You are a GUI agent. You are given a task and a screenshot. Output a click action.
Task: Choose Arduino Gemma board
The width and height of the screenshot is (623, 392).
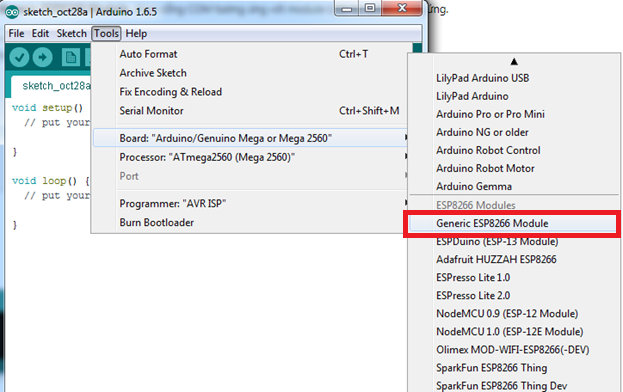pyautogui.click(x=514, y=186)
